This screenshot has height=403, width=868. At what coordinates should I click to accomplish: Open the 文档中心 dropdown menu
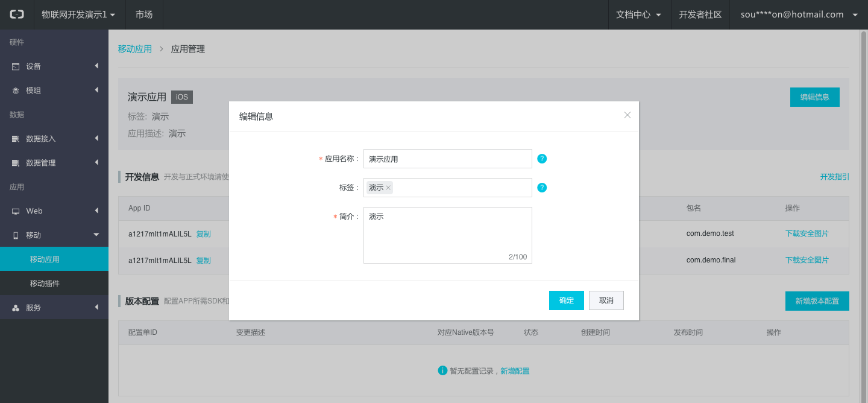[x=639, y=14]
